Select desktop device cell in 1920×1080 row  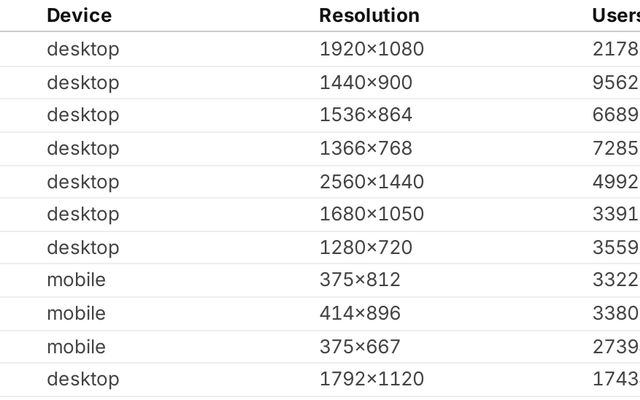(x=82, y=49)
